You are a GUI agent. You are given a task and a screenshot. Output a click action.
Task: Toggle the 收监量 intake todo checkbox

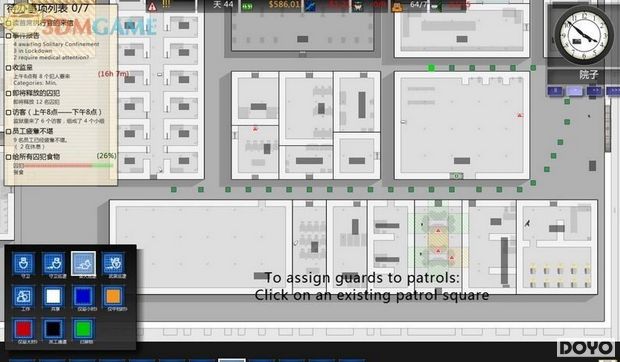[x=8, y=68]
